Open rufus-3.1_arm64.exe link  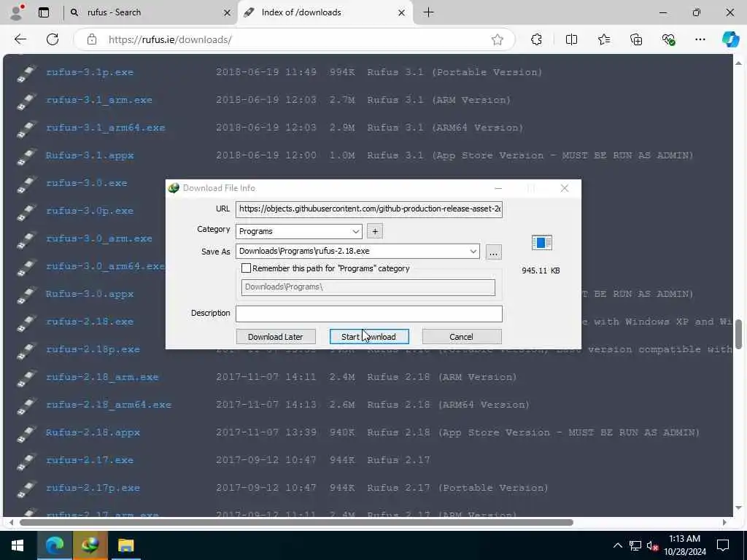click(105, 128)
